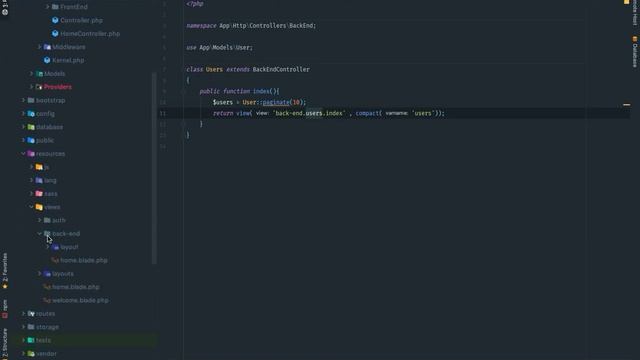
Task: Select the routes folder icon
Action: coord(31,313)
